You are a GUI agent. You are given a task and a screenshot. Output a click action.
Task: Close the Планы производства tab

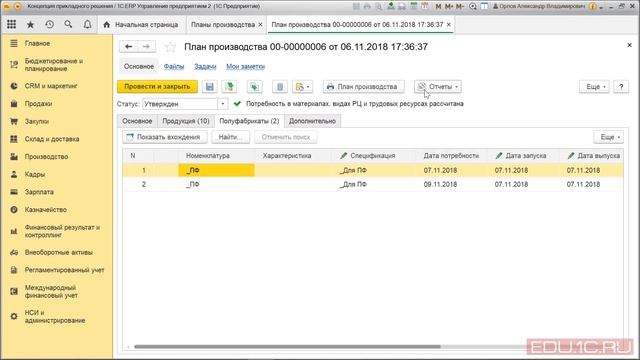coord(260,24)
